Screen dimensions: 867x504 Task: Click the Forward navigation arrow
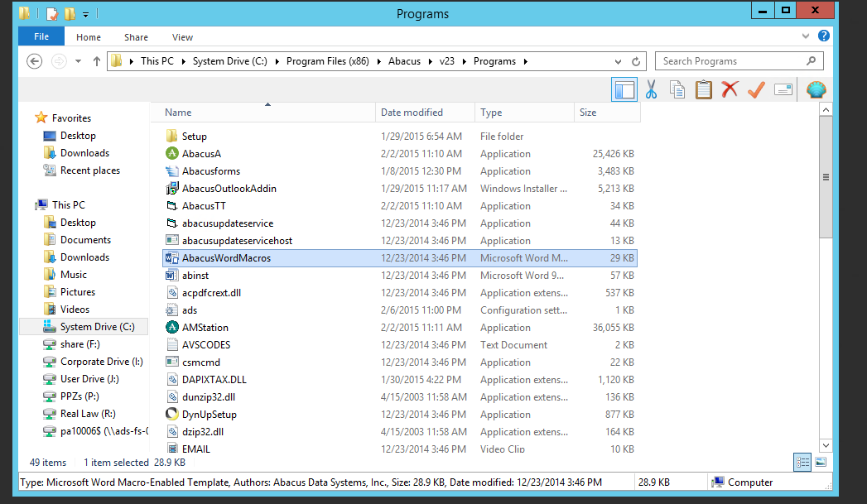(59, 61)
